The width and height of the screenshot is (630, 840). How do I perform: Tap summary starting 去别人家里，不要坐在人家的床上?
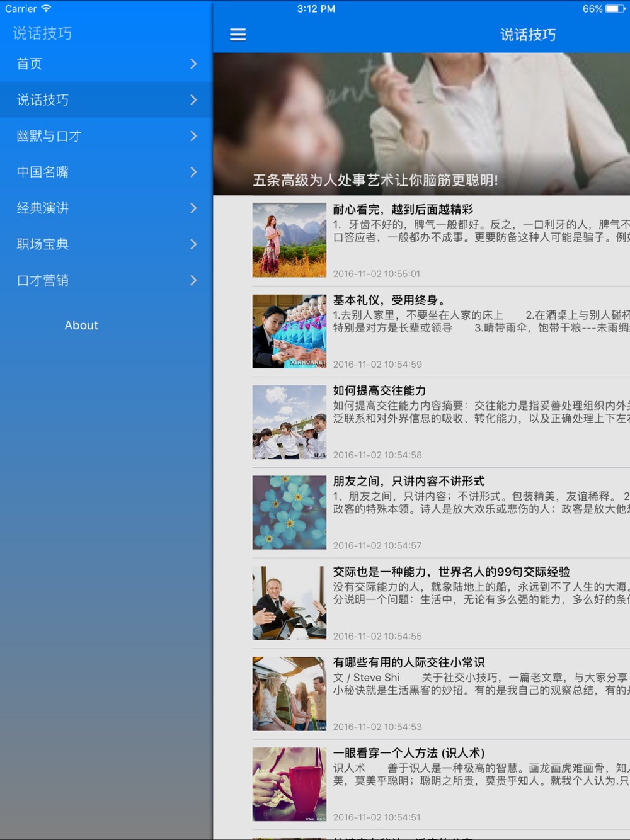pos(481,322)
